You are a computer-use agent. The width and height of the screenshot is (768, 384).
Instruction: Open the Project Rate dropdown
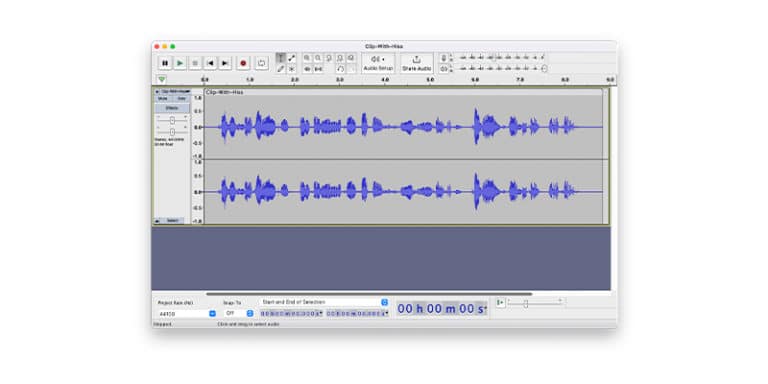[187, 313]
